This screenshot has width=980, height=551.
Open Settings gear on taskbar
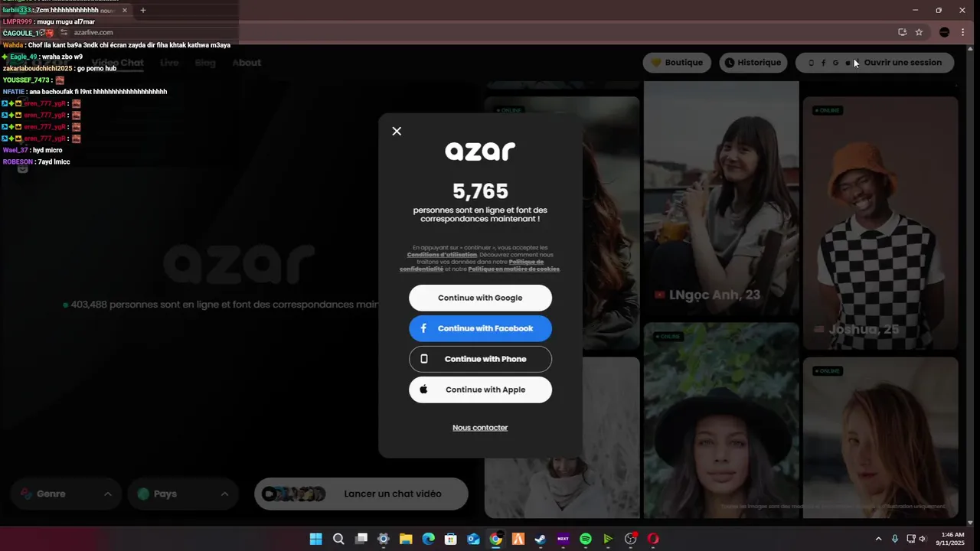pos(384,539)
